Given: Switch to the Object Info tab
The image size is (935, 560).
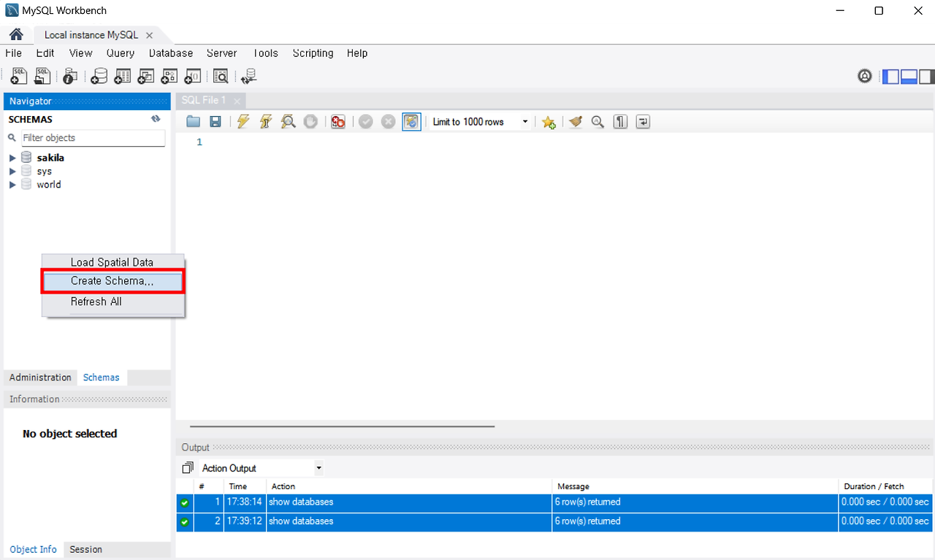Looking at the screenshot, I should pos(33,549).
